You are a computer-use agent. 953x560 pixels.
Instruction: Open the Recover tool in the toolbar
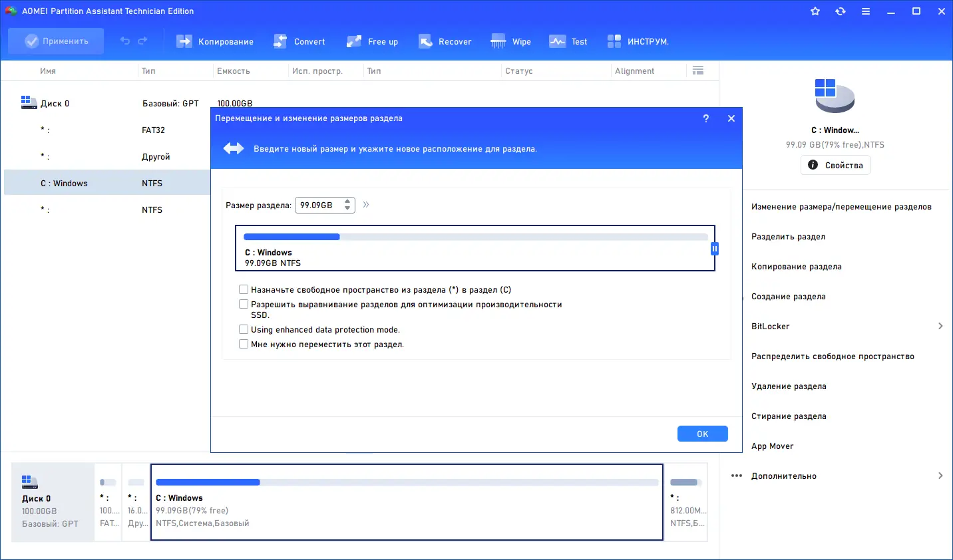(x=445, y=41)
